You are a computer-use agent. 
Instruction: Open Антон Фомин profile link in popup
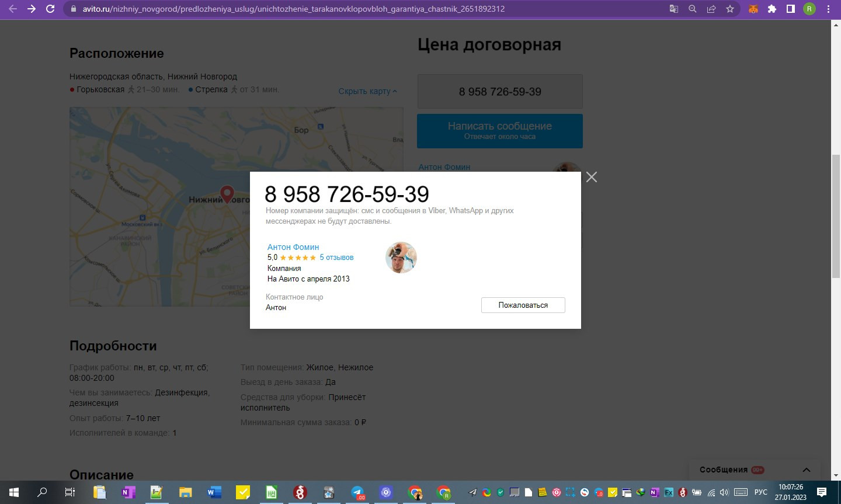[293, 247]
